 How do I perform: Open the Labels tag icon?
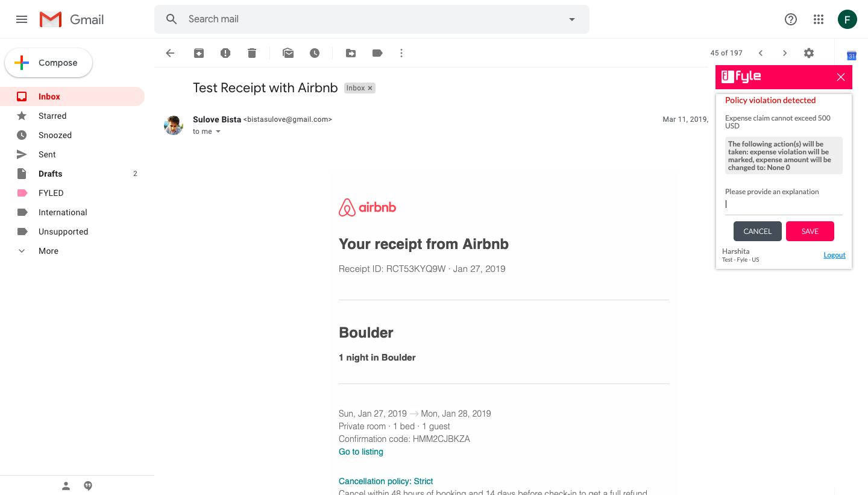(377, 53)
